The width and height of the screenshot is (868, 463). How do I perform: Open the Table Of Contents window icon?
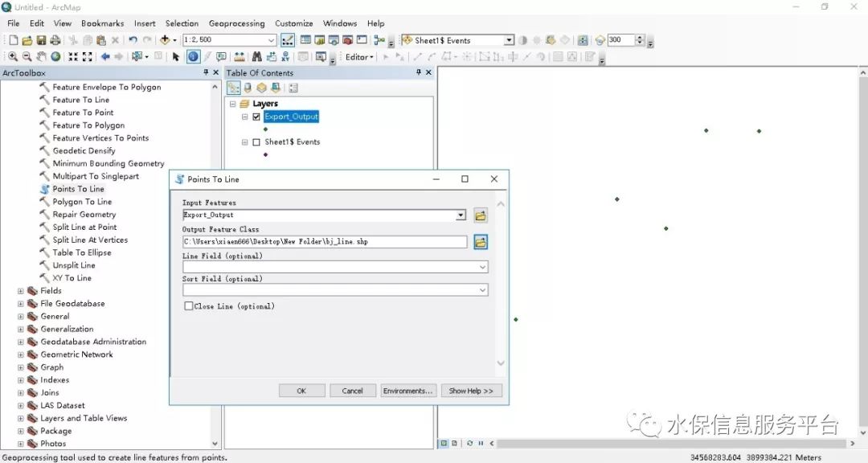coord(305,40)
